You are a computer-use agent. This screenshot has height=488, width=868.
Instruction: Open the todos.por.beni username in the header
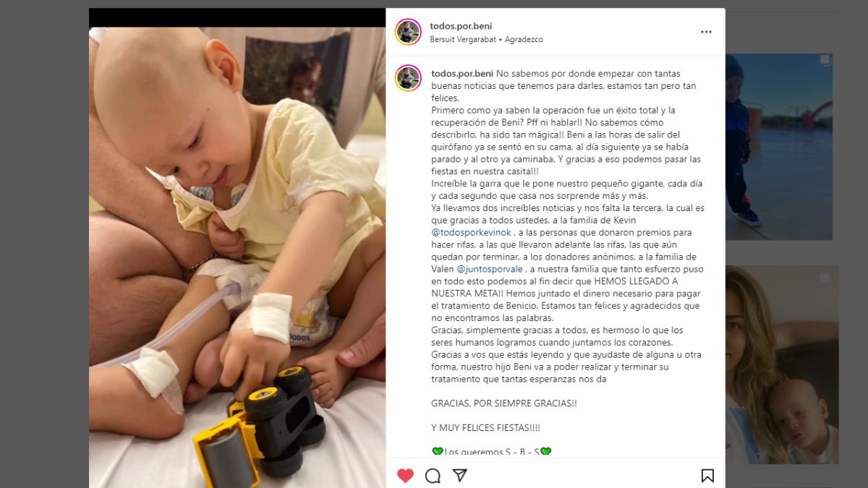point(461,26)
